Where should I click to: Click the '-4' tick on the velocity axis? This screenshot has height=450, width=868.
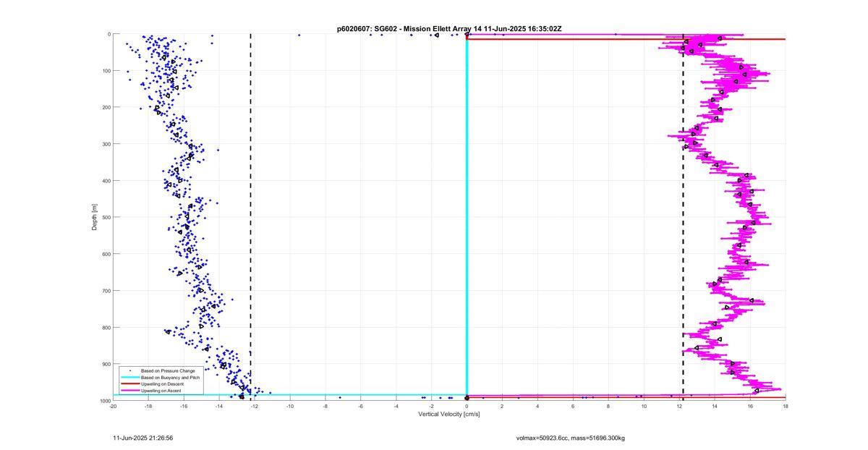pyautogui.click(x=396, y=406)
